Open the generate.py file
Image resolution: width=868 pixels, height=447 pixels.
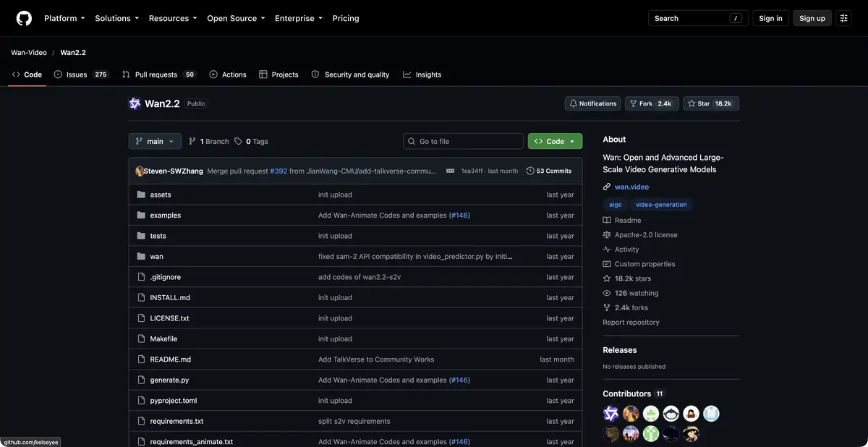click(169, 380)
